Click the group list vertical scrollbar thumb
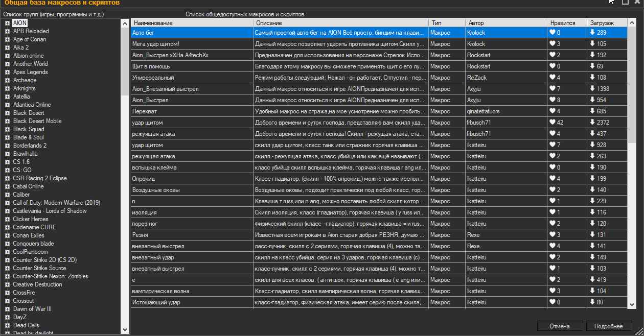Viewport: 644px width, 336px height. [125, 61]
